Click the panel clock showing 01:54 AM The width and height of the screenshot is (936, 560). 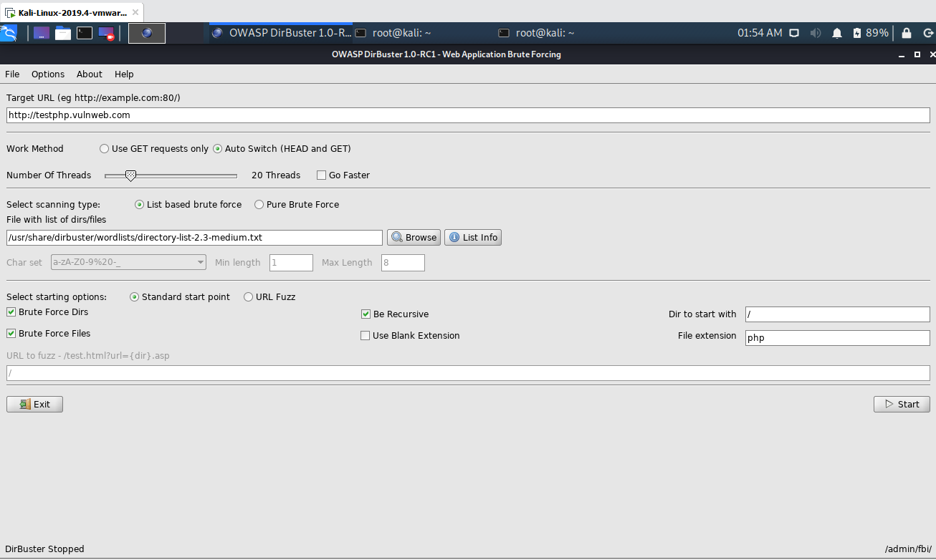(760, 33)
